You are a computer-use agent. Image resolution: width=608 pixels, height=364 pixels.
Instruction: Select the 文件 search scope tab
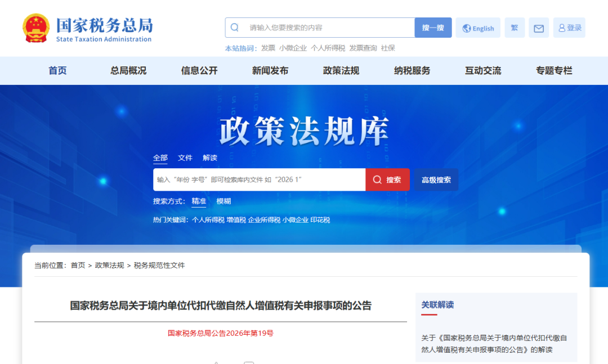tap(185, 158)
